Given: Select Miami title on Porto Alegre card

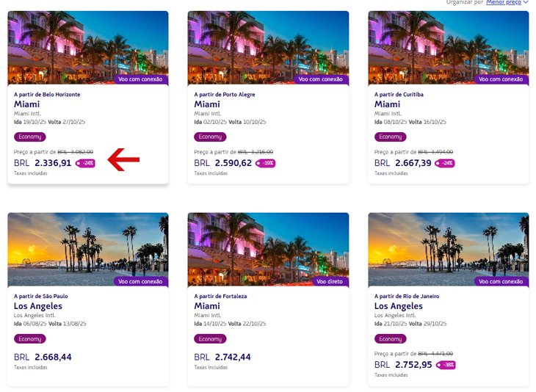Looking at the screenshot, I should [207, 104].
